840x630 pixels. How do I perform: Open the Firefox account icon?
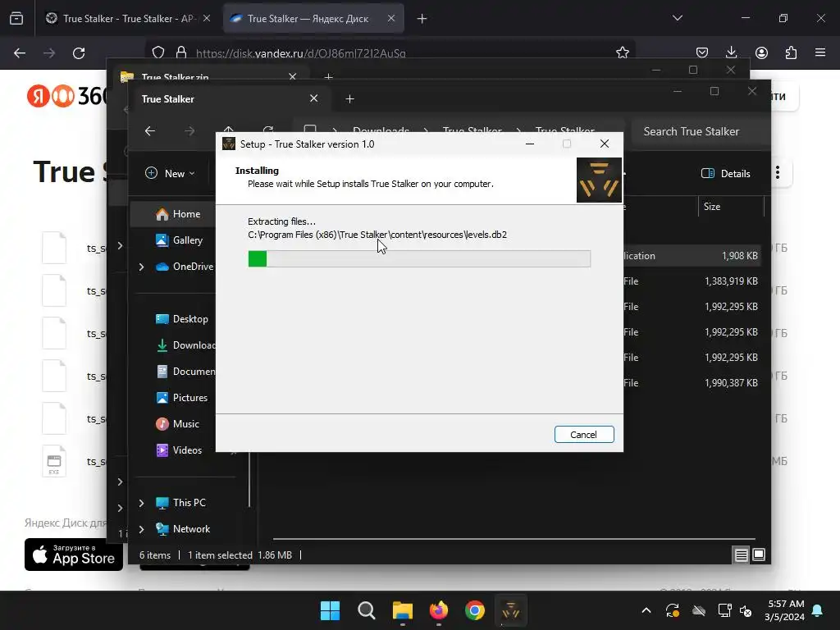tap(761, 52)
